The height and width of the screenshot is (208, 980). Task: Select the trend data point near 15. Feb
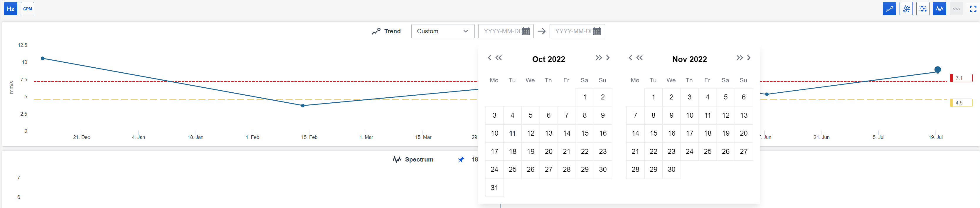[303, 106]
